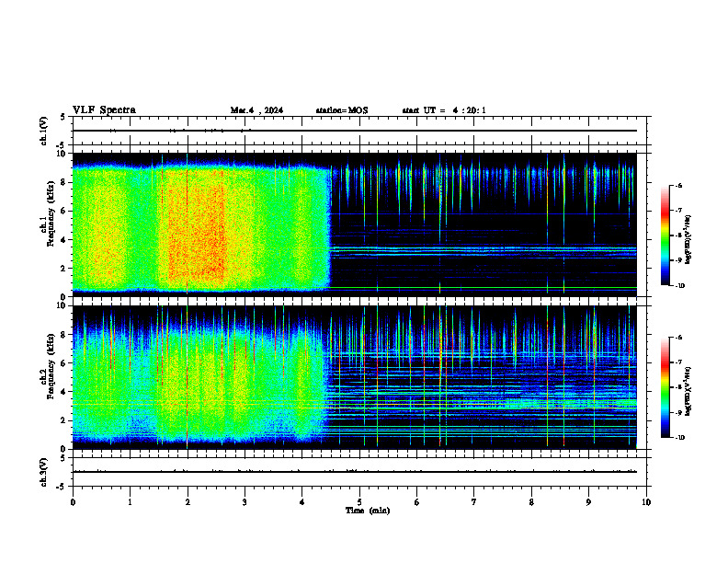The image size is (728, 563).
Task: Click the "1" tick on the Time axis
Action: 130,502
